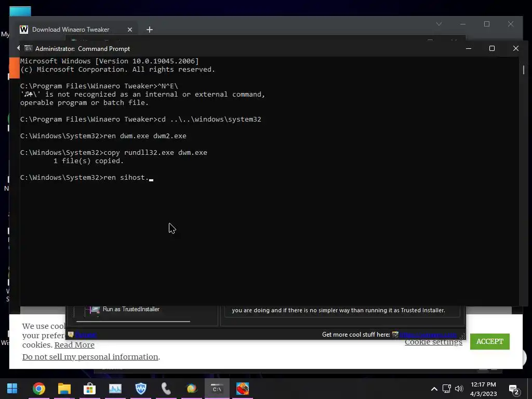Minimize the browser window
This screenshot has width=532, height=399.
[463, 24]
